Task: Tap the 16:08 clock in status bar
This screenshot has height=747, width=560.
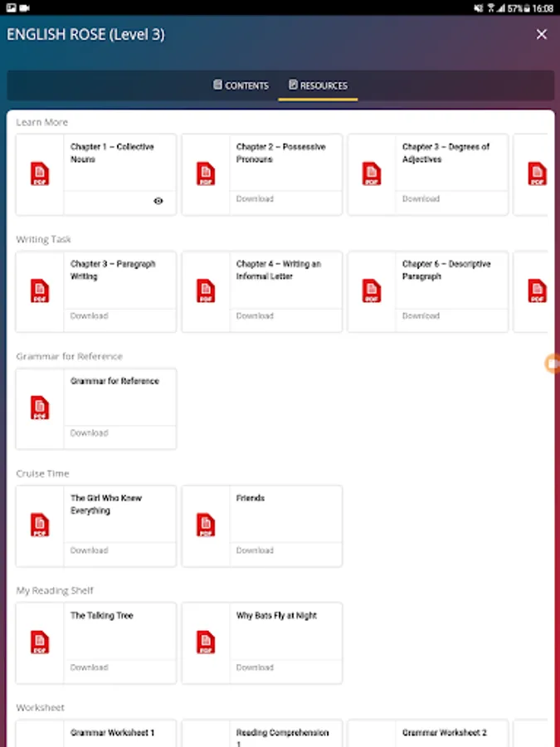Action: pyautogui.click(x=543, y=8)
